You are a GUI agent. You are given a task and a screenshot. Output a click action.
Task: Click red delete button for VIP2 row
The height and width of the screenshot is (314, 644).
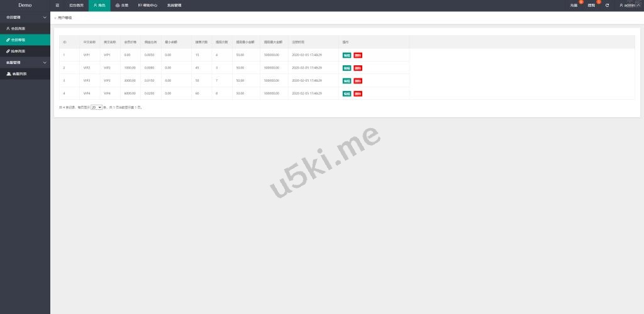point(358,68)
